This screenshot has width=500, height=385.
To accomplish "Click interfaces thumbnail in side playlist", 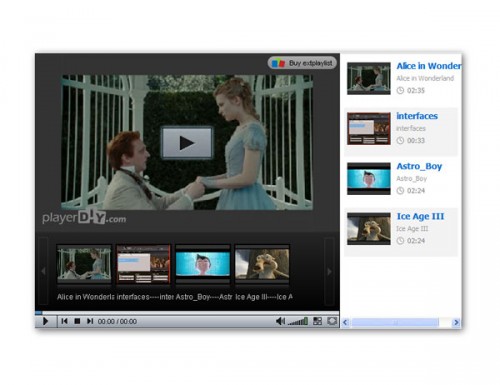I will click(369, 129).
